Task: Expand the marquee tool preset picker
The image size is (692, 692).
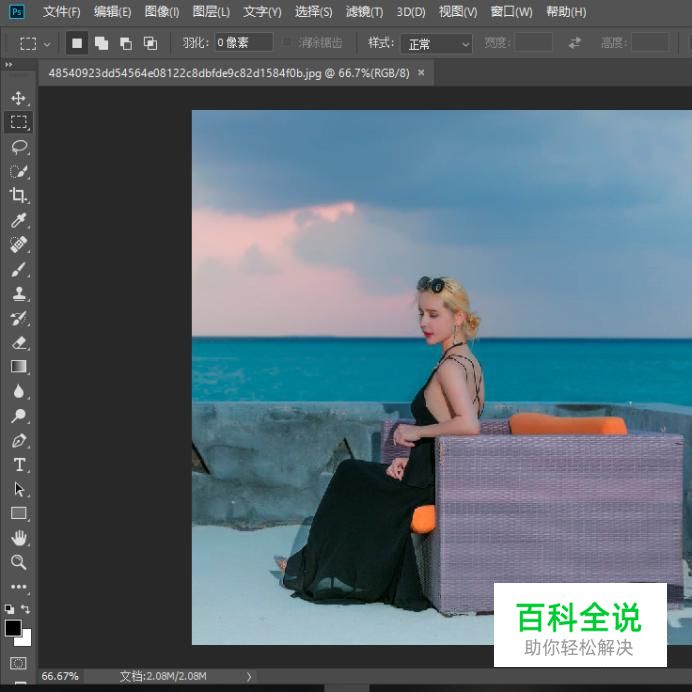Action: tap(35, 44)
